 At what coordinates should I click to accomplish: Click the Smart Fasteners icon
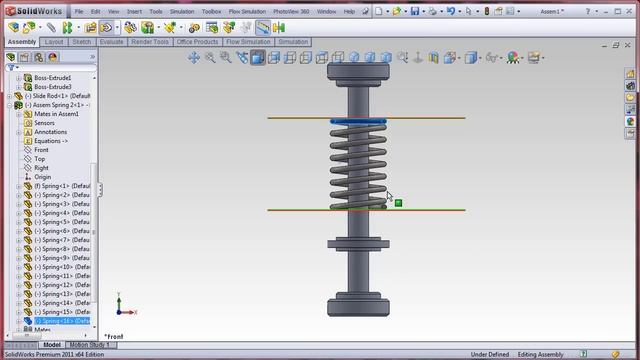[90, 28]
